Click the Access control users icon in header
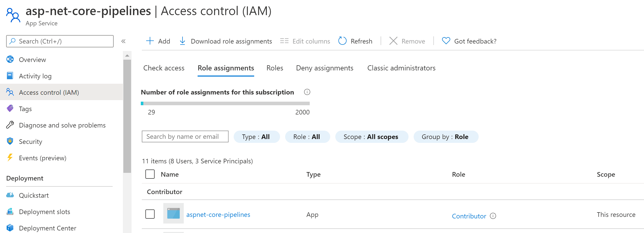644x233 pixels. click(13, 15)
